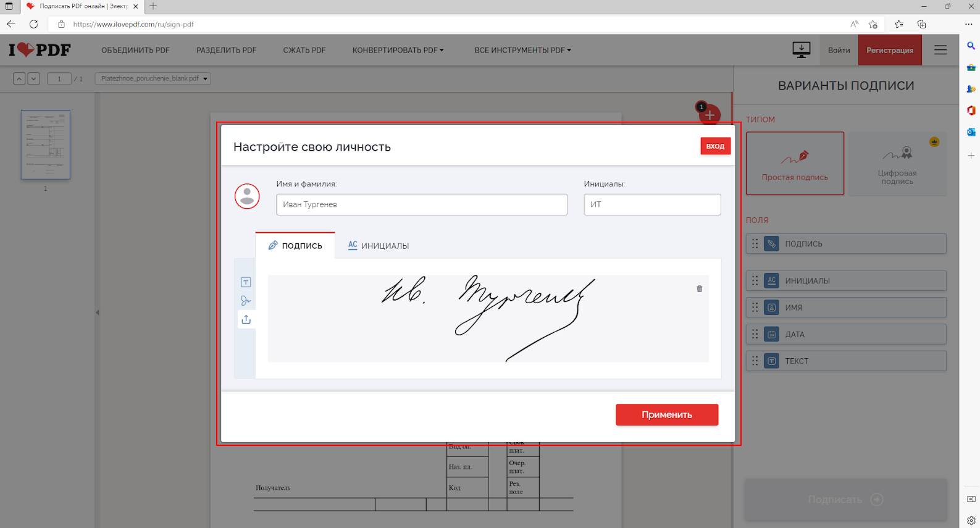
Task: Open the Office icon in Edge sidebar
Action: click(971, 111)
